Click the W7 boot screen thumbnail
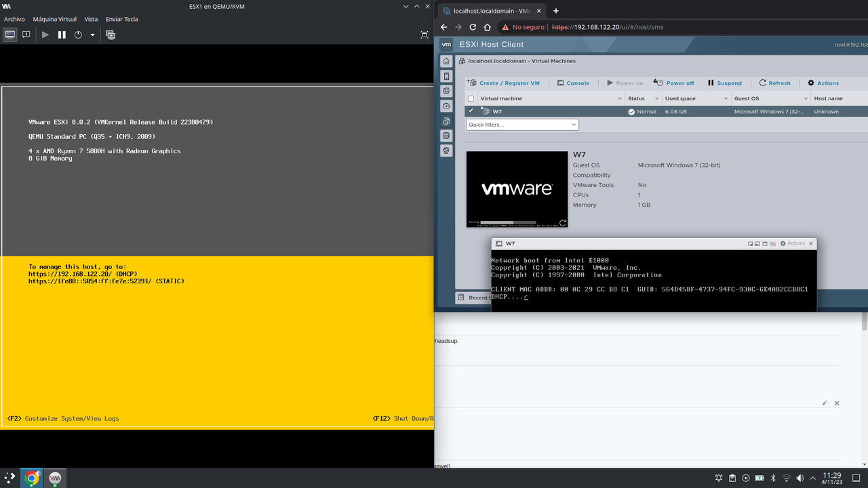 pos(517,189)
